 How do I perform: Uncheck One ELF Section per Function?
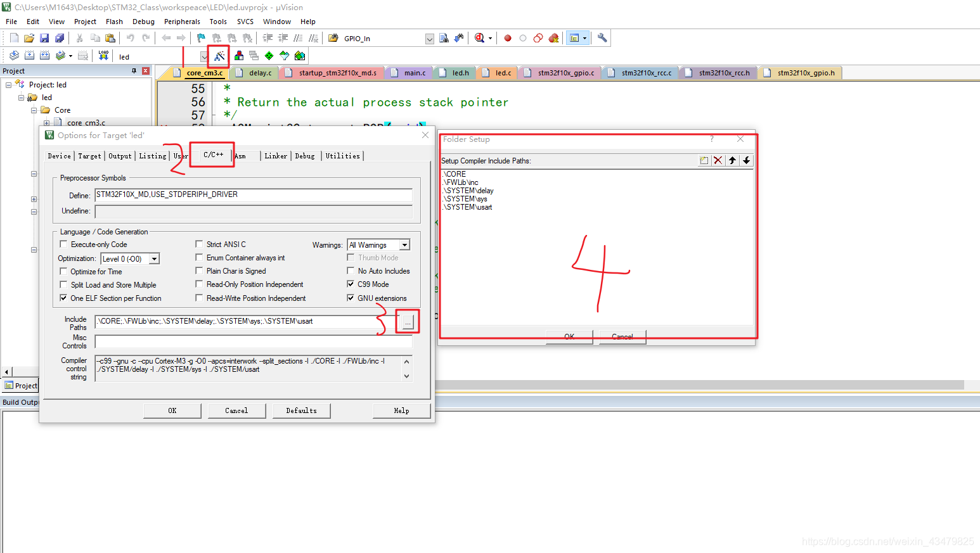tap(63, 298)
